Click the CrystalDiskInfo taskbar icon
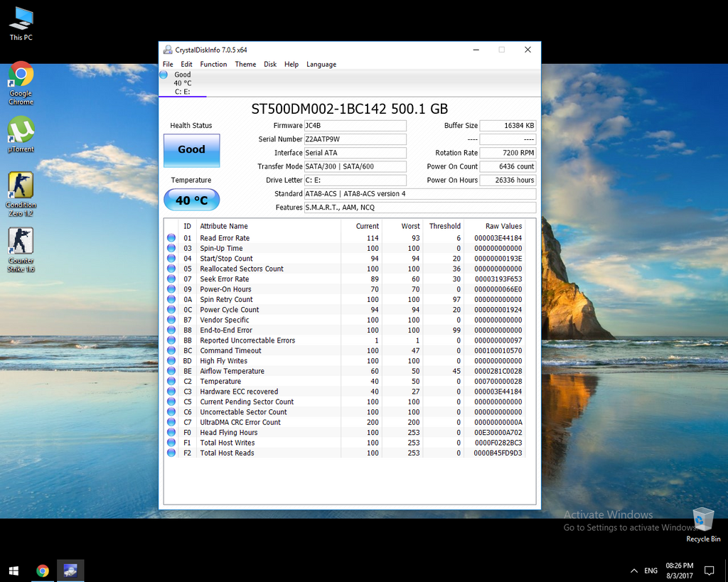Screen dimensions: 728x582 click(x=70, y=570)
